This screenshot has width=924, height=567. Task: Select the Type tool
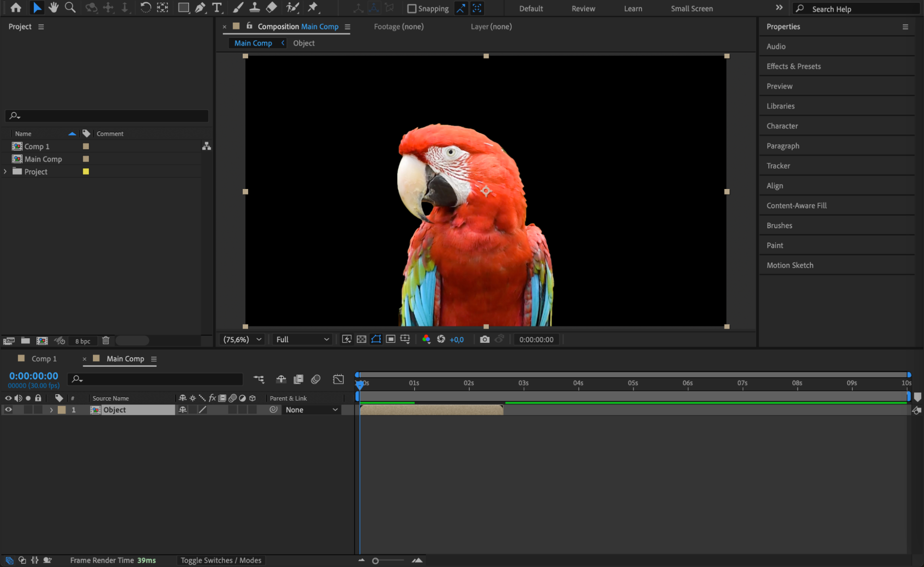pos(216,8)
